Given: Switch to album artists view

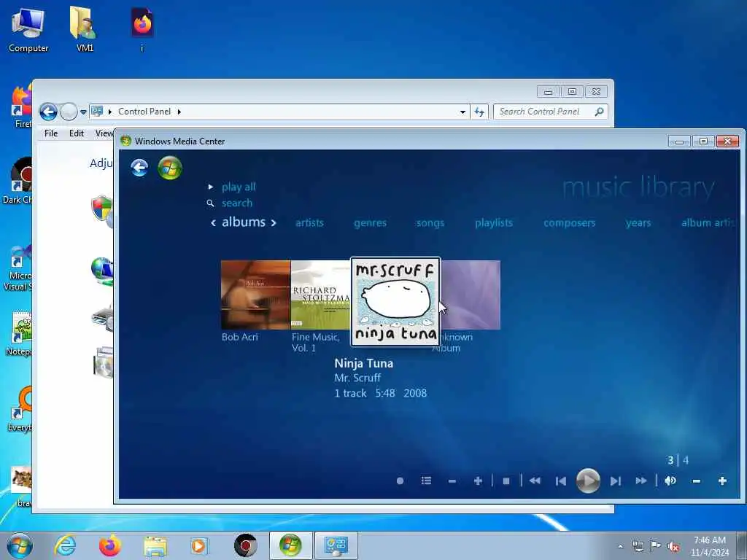Looking at the screenshot, I should [x=708, y=223].
